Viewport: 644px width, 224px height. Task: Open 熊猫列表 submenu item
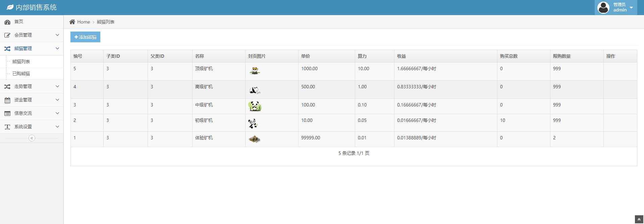(21, 61)
